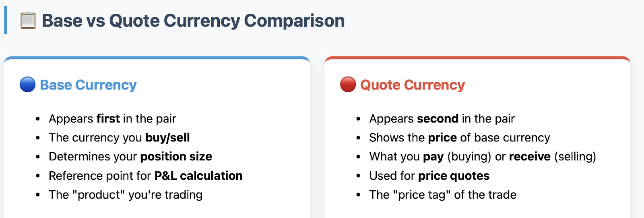Image resolution: width=644 pixels, height=218 pixels.
Task: Click the "Base vs Quote Currency Comparison" title
Action: (x=193, y=21)
